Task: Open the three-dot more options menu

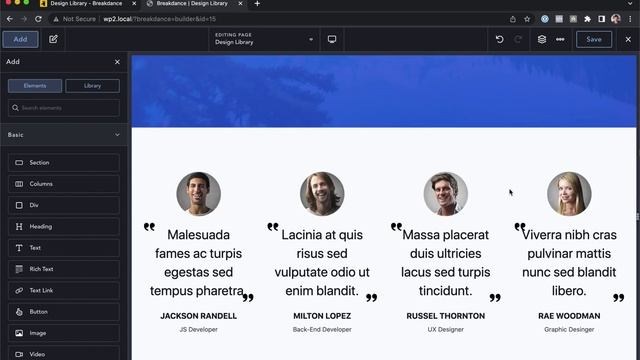Action: click(560, 40)
